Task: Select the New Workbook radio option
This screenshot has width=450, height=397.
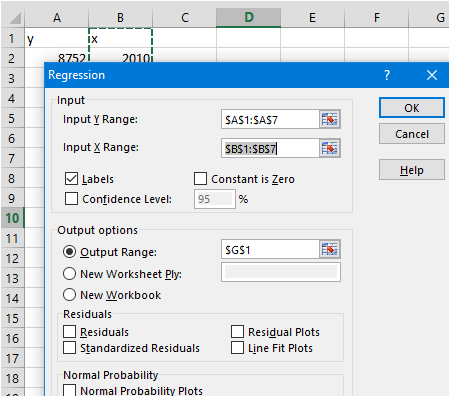Action: point(69,295)
